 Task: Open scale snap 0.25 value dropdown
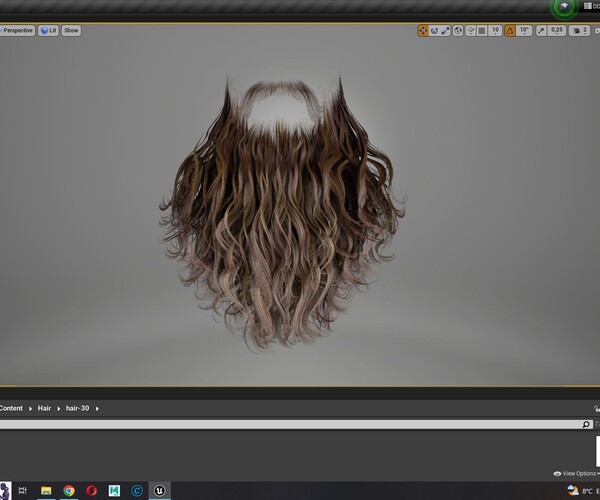pyautogui.click(x=557, y=31)
